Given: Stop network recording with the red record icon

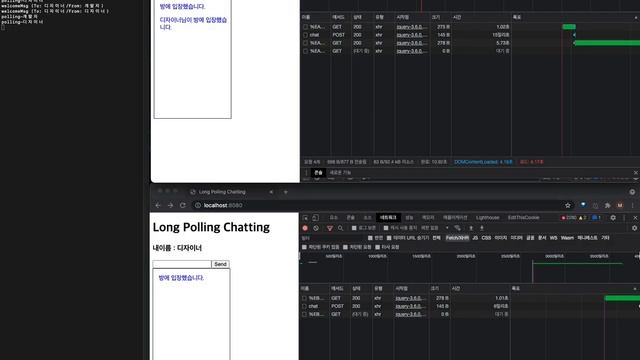Looking at the screenshot, I should [x=305, y=228].
